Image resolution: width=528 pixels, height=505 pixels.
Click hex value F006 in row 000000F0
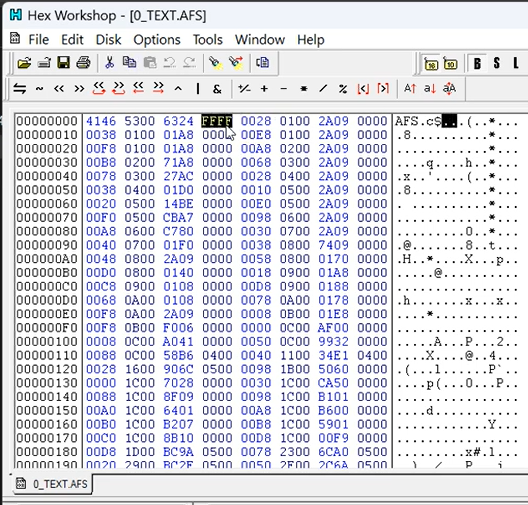tap(178, 327)
